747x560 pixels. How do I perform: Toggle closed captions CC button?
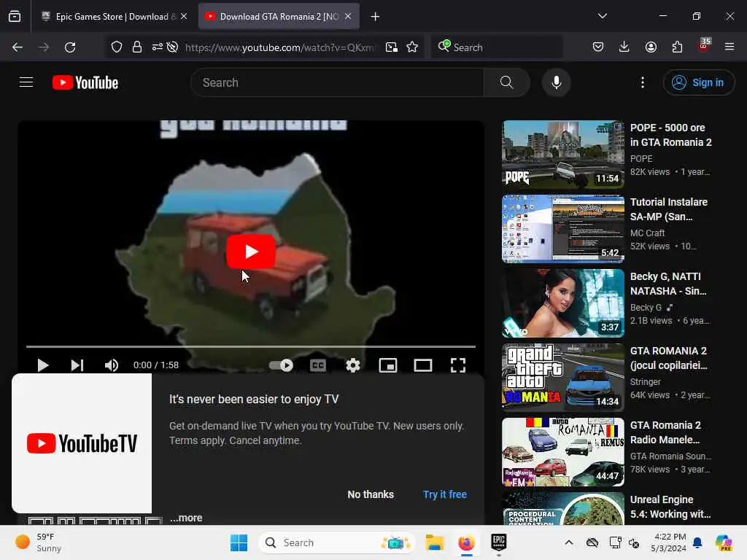(x=318, y=365)
